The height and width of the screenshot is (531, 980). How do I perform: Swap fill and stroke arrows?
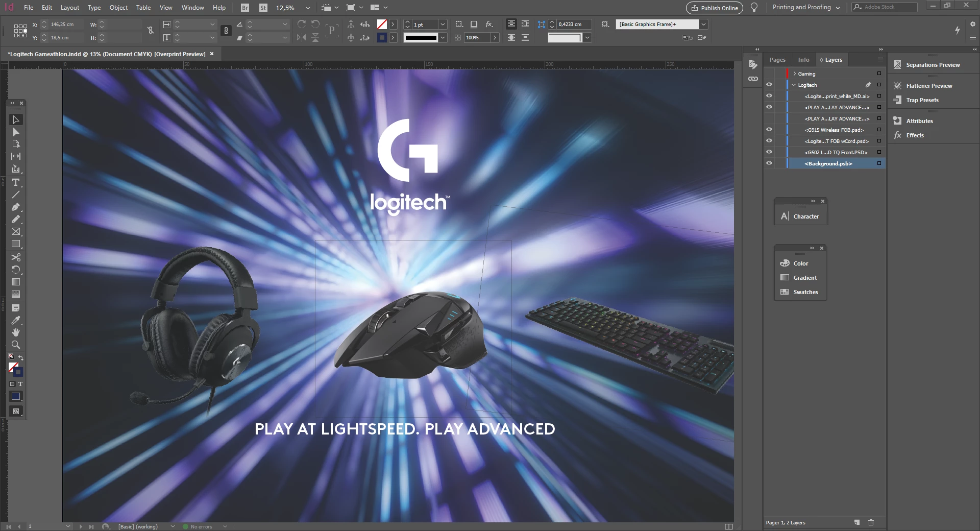coord(21,357)
